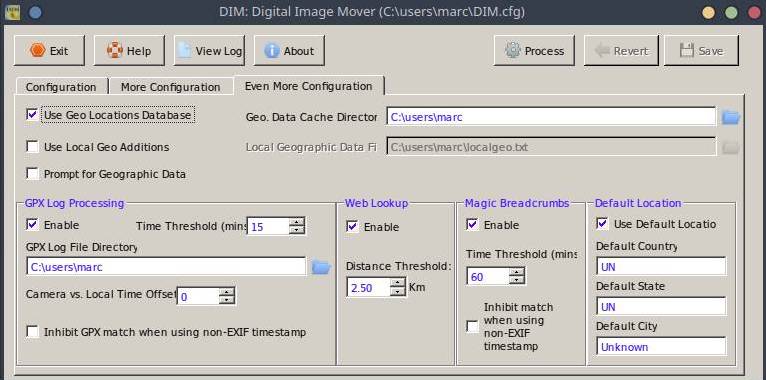
Task: Browse folder for GPX Log File Directory
Action: click(321, 267)
